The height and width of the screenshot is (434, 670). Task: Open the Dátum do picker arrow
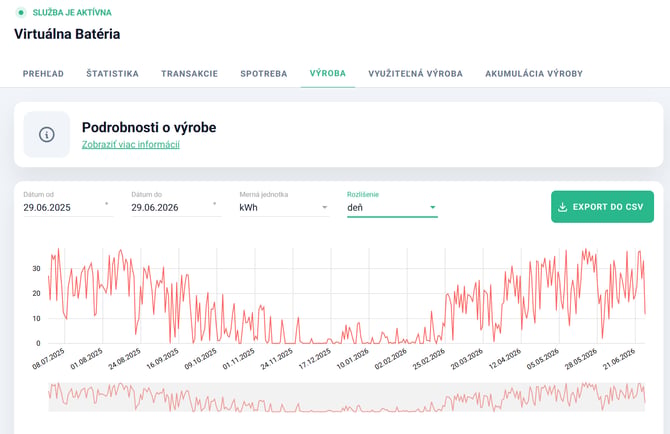coord(215,203)
